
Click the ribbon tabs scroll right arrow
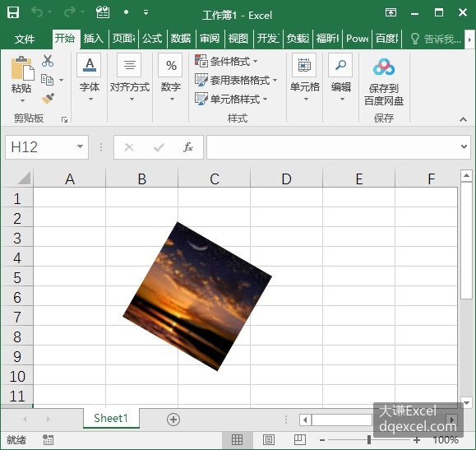(x=469, y=39)
